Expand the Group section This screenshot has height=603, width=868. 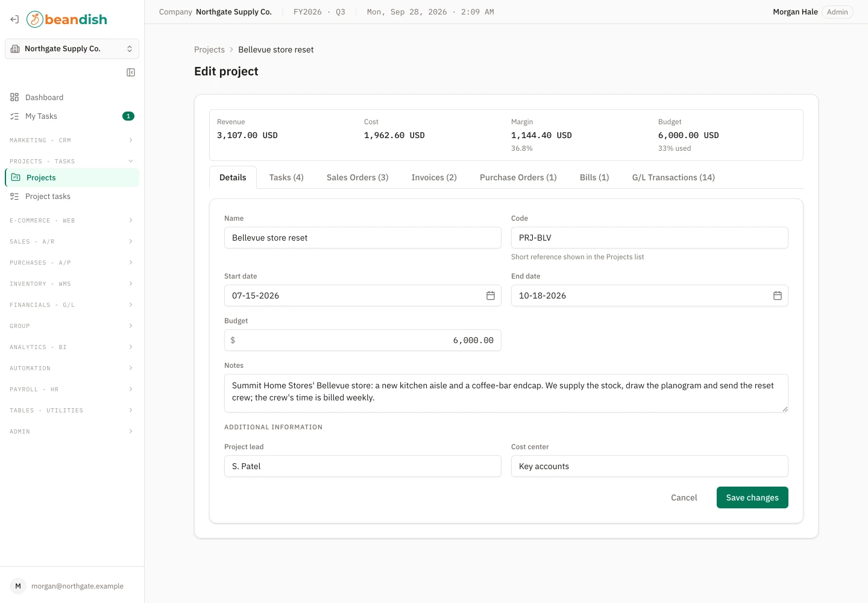coord(72,326)
